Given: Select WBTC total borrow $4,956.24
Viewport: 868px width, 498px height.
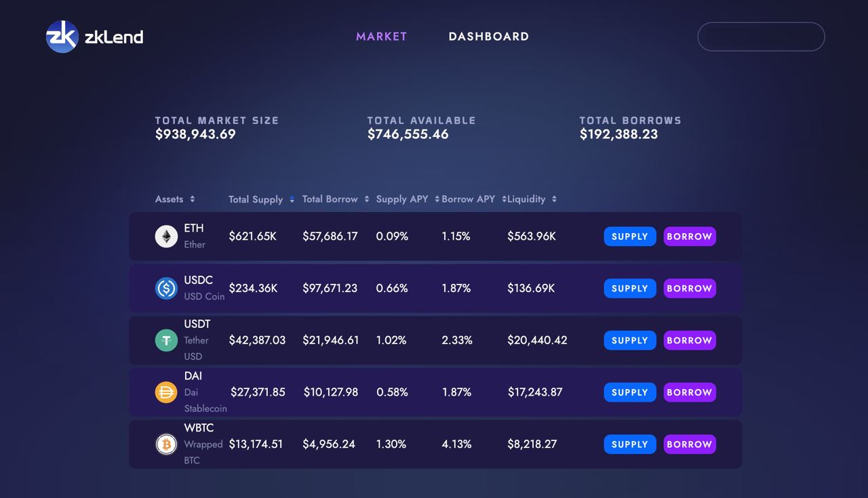Looking at the screenshot, I should 329,444.
